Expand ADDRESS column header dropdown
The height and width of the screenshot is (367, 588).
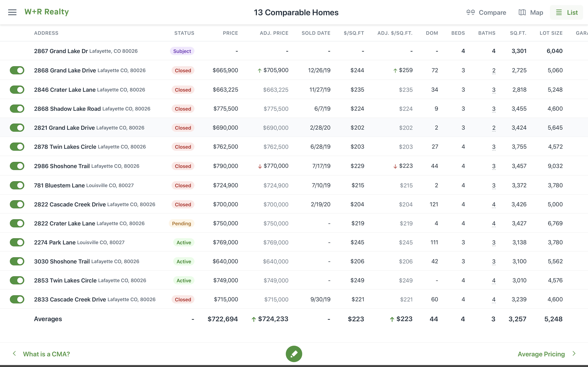click(46, 33)
